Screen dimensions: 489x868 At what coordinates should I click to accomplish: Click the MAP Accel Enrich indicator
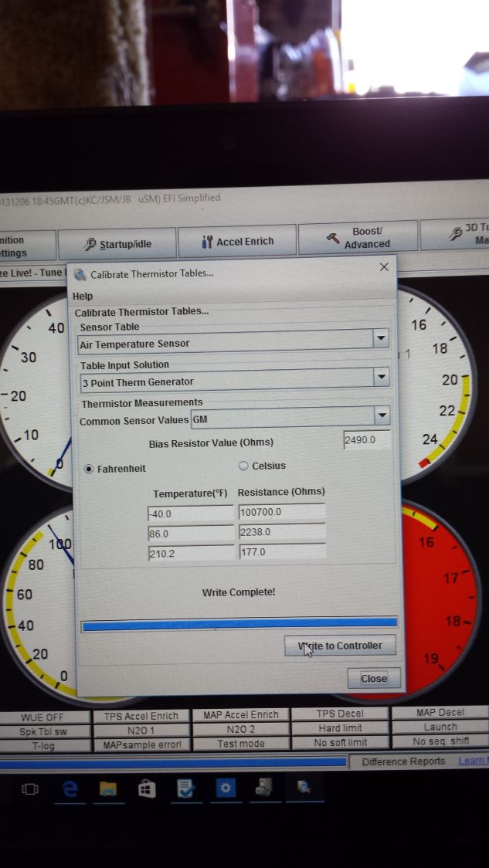coord(240,715)
